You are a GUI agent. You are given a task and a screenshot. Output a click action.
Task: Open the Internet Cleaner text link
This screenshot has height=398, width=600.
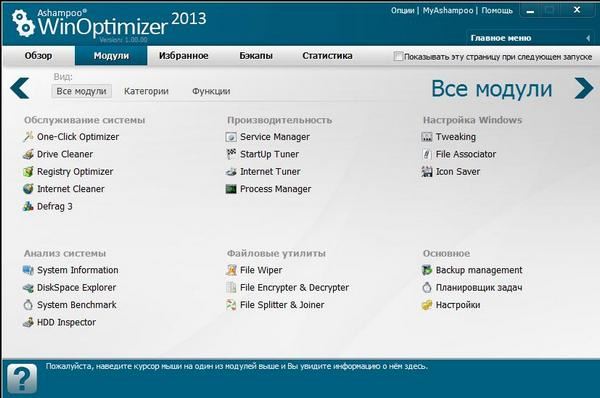(x=71, y=189)
